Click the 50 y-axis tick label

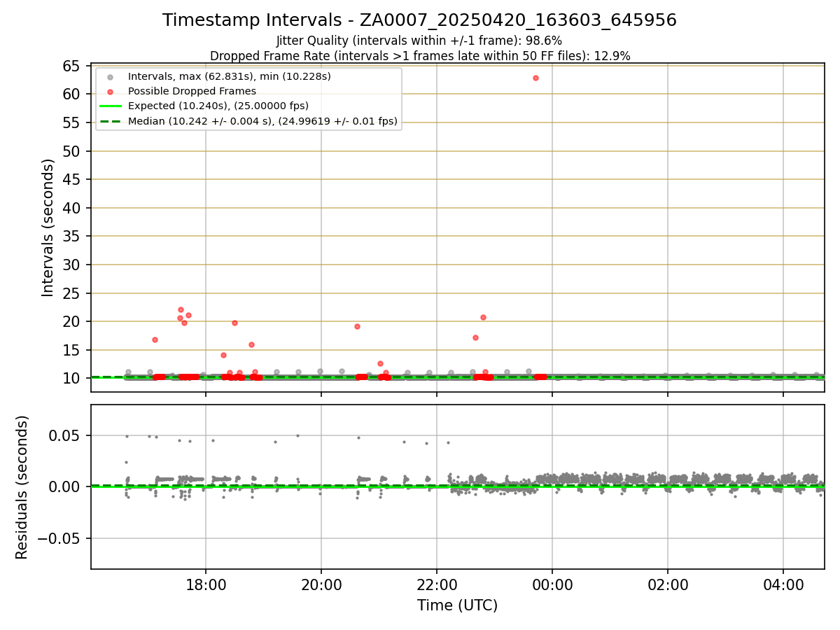click(71, 151)
